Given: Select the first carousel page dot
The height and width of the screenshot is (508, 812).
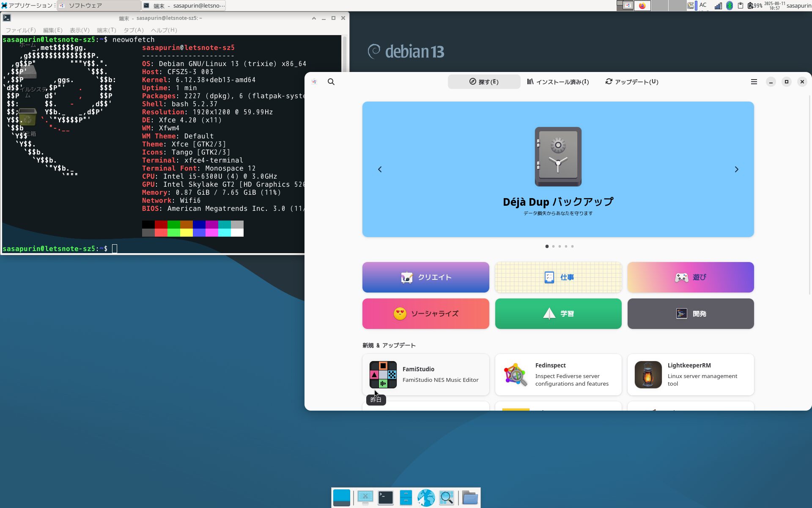Looking at the screenshot, I should pyautogui.click(x=547, y=246).
